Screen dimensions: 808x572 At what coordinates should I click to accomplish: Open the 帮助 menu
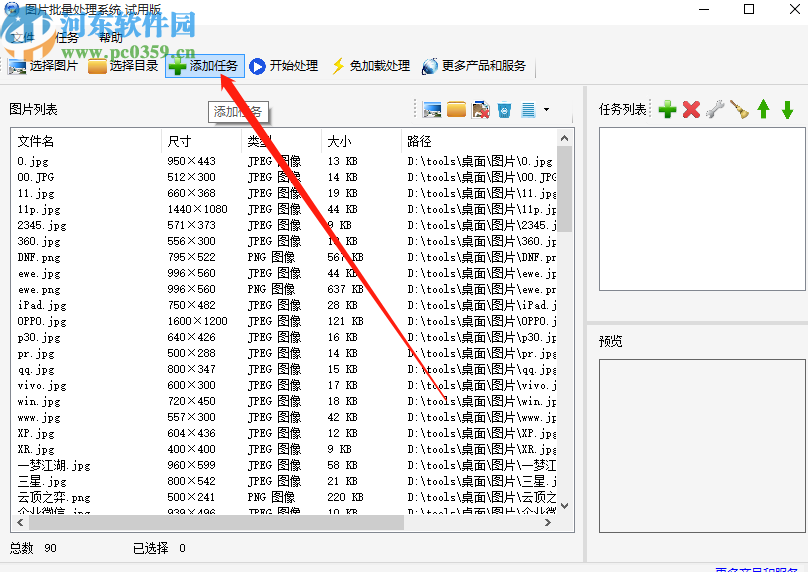[110, 38]
